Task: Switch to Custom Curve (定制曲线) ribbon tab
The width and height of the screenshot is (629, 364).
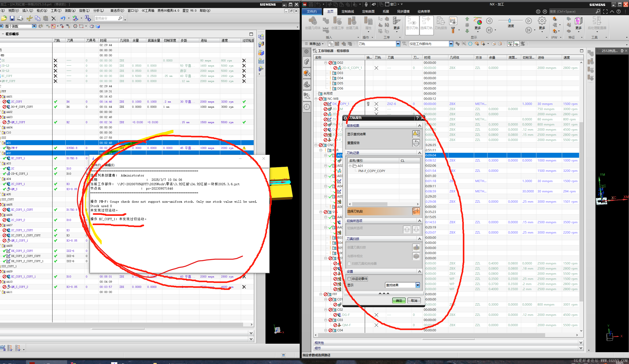Action: [348, 11]
